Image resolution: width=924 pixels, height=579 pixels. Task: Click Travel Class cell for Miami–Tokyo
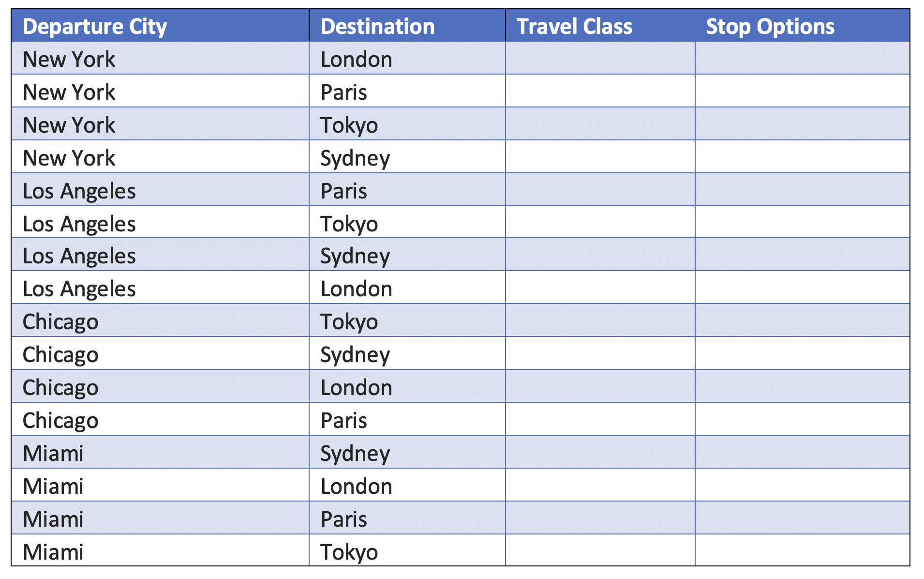[600, 550]
